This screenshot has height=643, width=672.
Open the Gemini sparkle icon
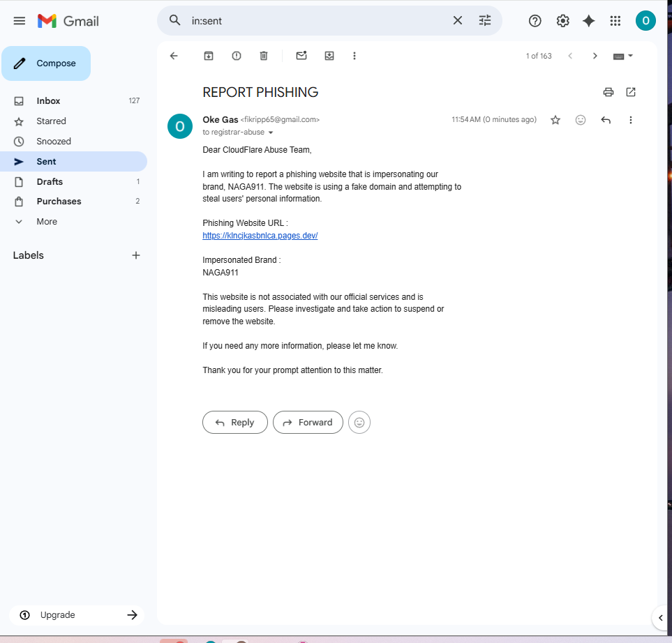(x=589, y=20)
